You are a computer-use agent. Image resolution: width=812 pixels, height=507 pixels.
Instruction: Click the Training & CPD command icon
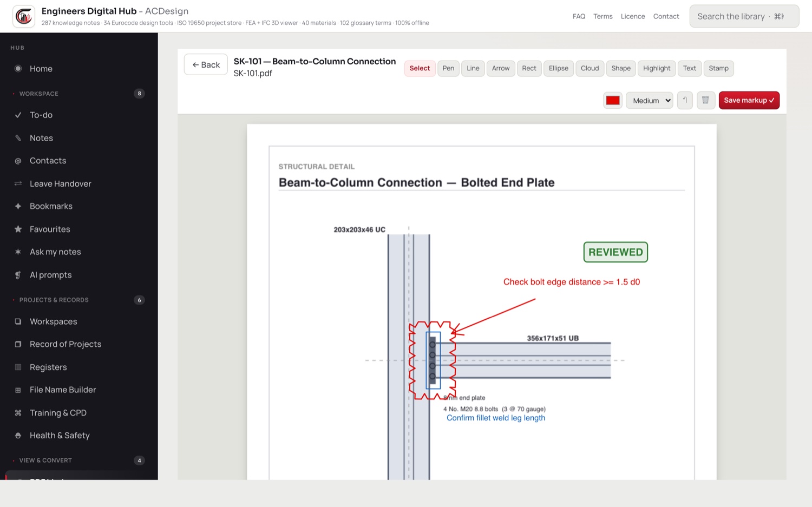point(18,413)
